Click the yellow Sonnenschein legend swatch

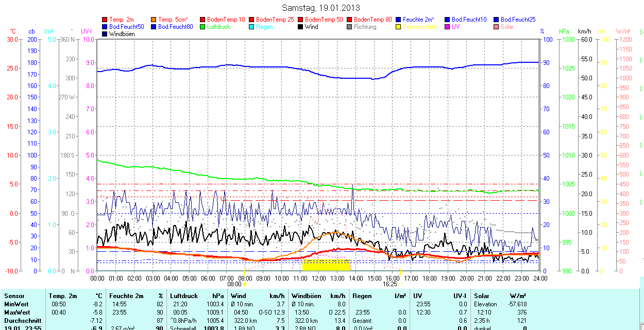click(x=399, y=27)
